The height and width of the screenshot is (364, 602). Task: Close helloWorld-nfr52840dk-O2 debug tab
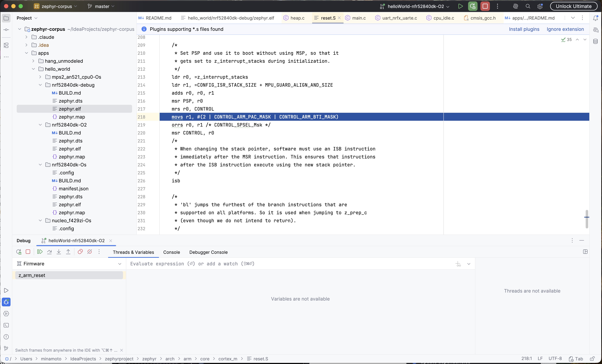[111, 241]
